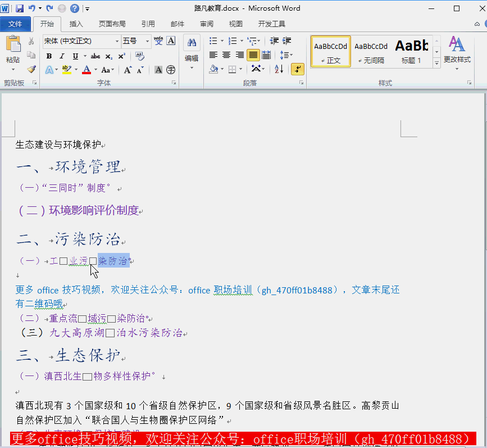Switch to 审阅 Review tab

[x=207, y=24]
